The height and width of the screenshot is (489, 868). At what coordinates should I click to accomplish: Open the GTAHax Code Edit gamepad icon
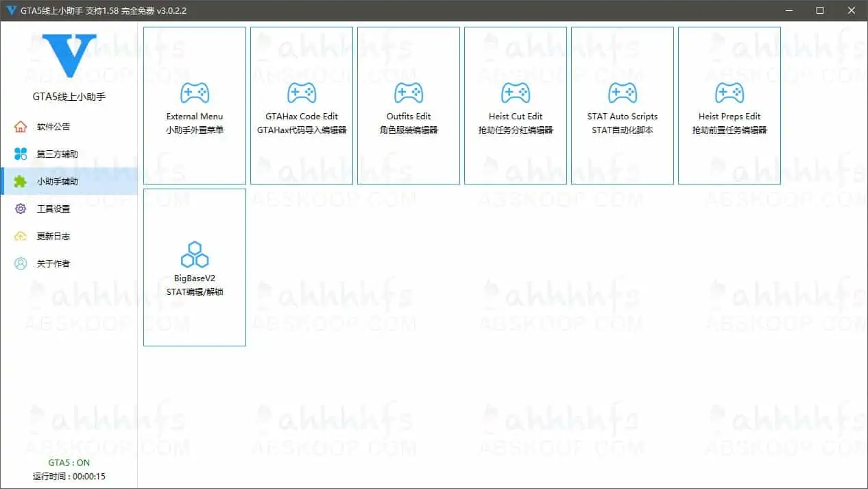point(302,93)
